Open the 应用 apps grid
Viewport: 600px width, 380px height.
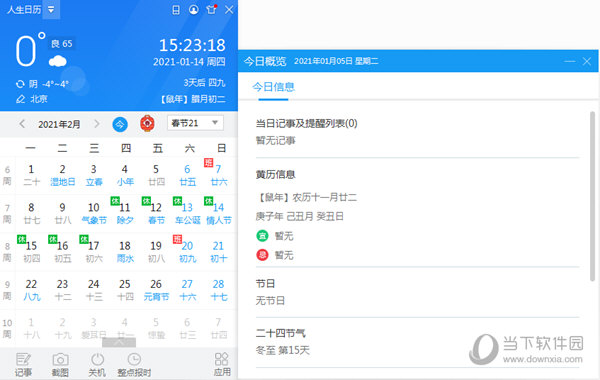[222, 365]
